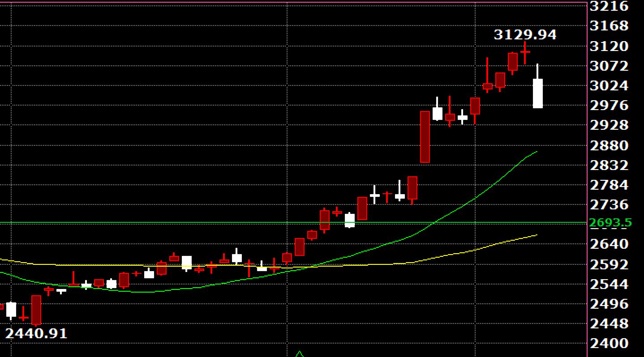Select the 3072 axis value
The height and width of the screenshot is (357, 644).
(609, 66)
